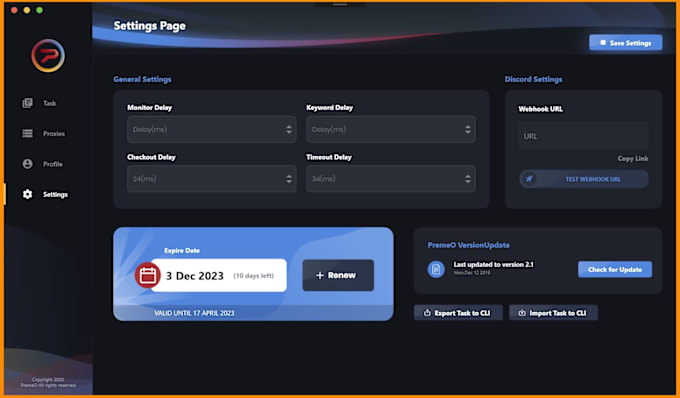Click Export Task to CLI button
Screen dimensions: 680x398
tap(458, 313)
